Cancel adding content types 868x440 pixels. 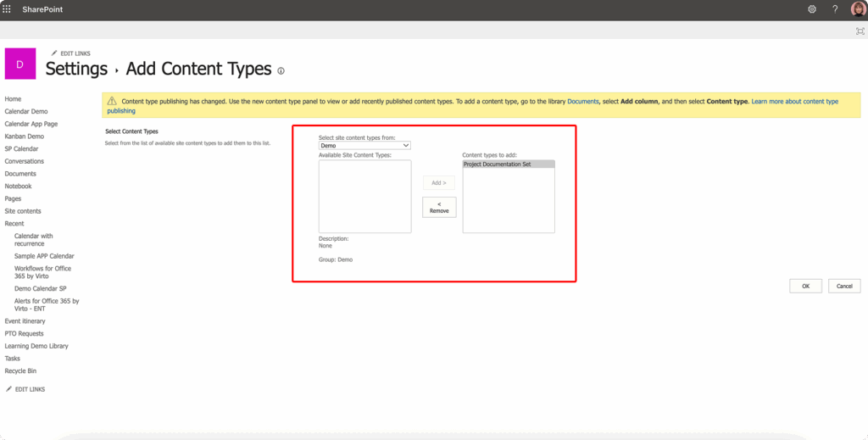click(x=844, y=287)
